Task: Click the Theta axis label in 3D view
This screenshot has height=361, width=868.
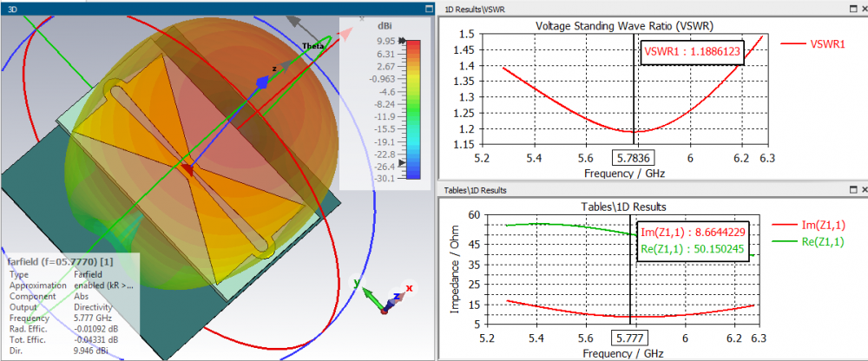Action: tap(312, 46)
